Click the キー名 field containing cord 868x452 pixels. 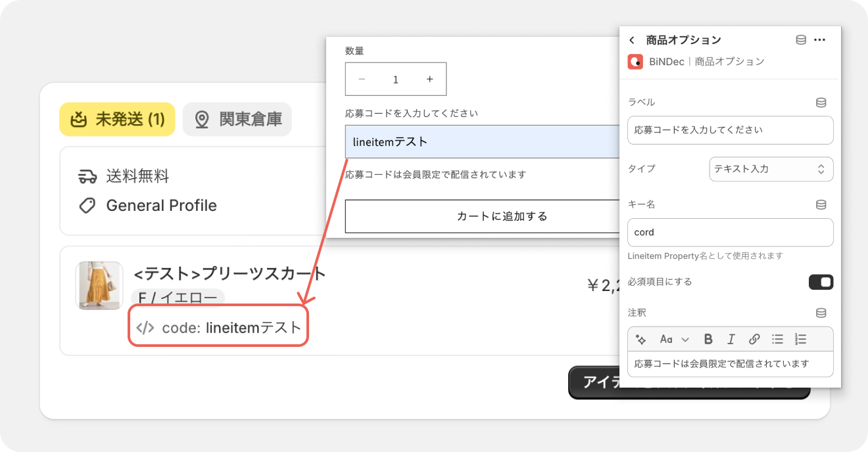[731, 233]
